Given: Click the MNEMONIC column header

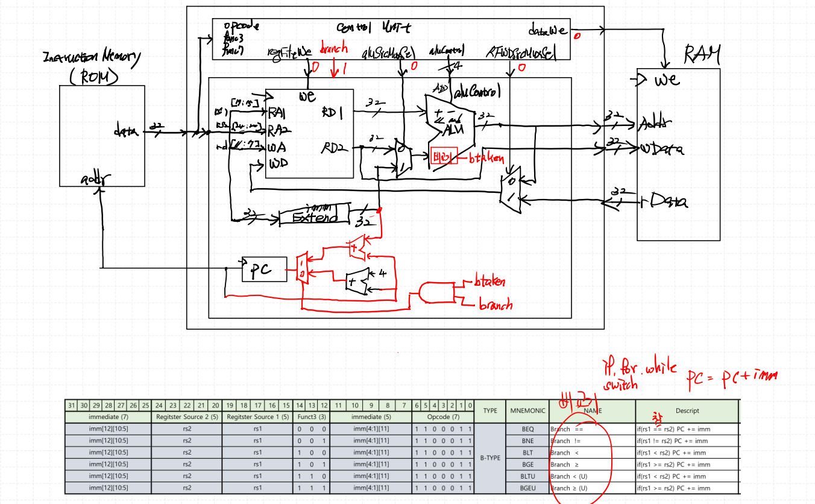Looking at the screenshot, I should pyautogui.click(x=527, y=411).
